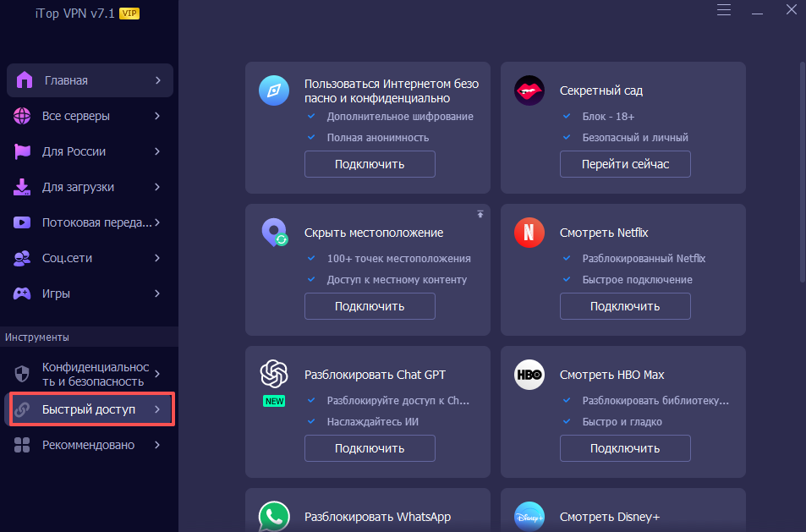806x532 pixels.
Task: Click the red lips Secret Garden icon
Action: pyautogui.click(x=529, y=90)
